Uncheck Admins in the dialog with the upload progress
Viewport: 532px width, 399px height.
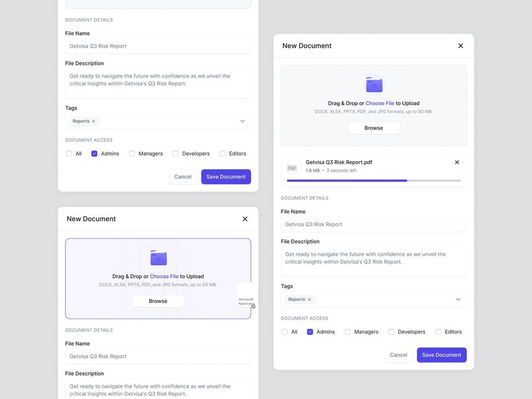point(310,332)
